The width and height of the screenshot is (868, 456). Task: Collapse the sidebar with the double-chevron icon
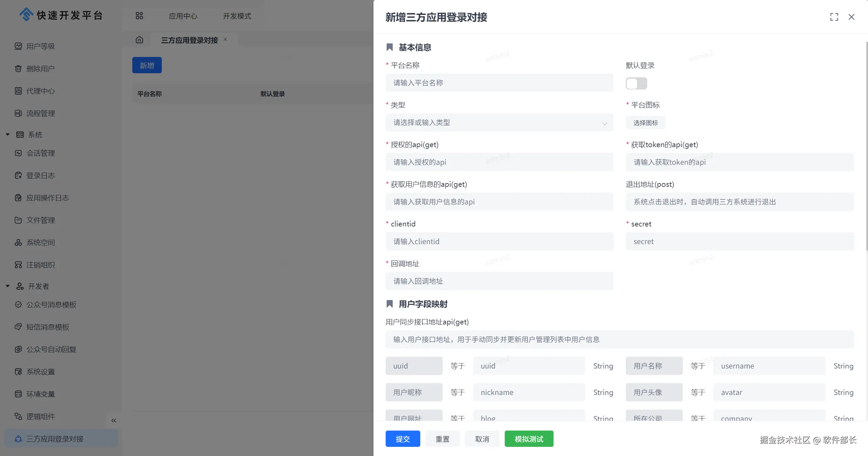[x=114, y=420]
